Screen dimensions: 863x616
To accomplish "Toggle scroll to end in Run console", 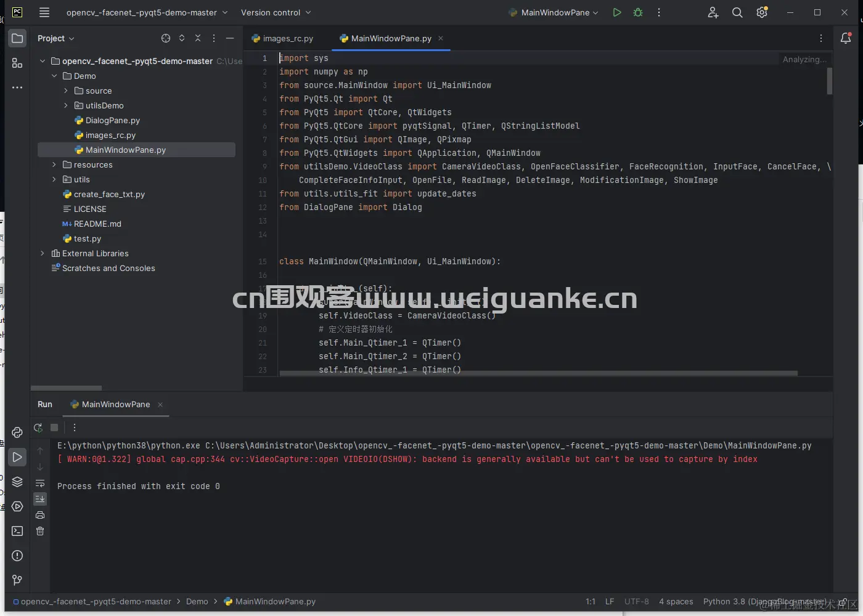I will tap(40, 499).
